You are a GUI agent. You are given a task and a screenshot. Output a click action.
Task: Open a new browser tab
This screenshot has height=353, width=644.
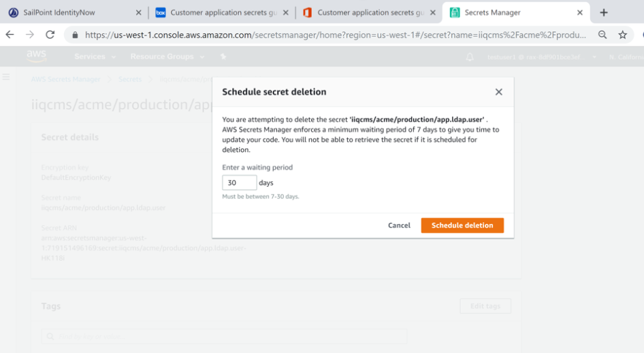click(604, 12)
